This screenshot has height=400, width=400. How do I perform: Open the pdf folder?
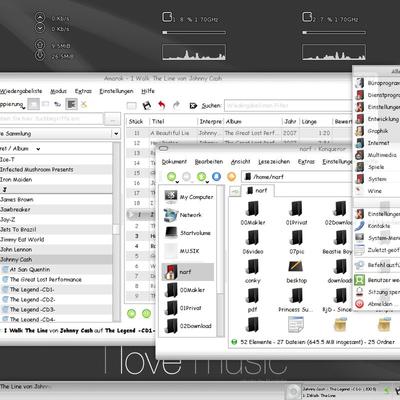tap(253, 300)
